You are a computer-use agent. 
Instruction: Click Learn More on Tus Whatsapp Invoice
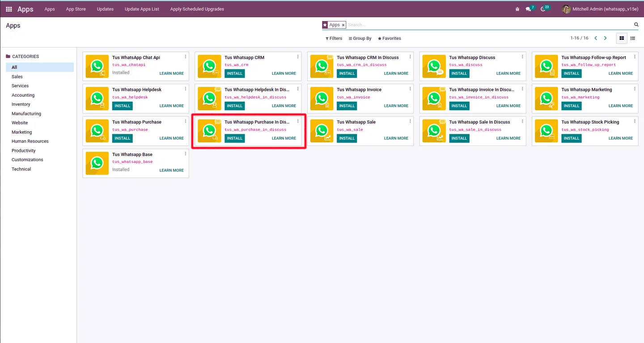point(396,106)
